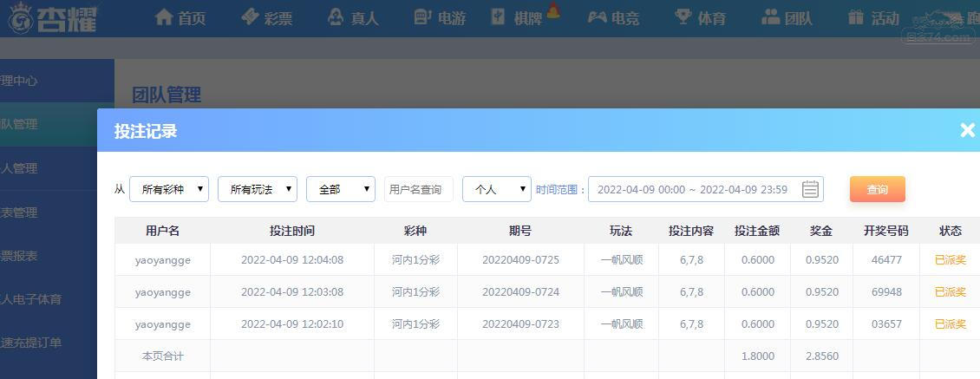Image resolution: width=980 pixels, height=379 pixels.
Task: Click the gamepad icon beside 电竞
Action: pos(598,16)
